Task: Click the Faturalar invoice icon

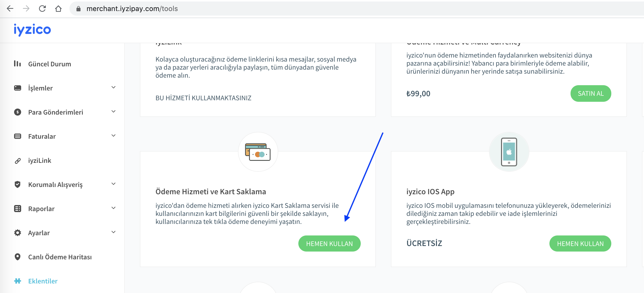Action: coord(18,136)
